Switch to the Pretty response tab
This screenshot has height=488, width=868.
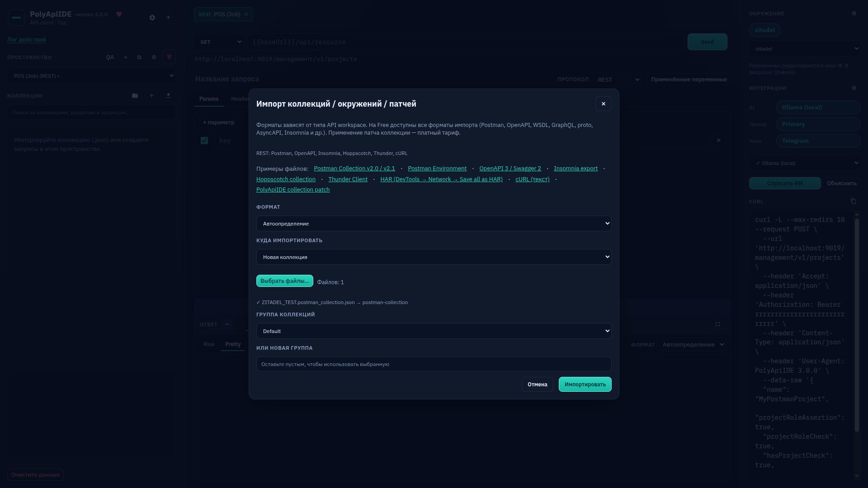point(233,344)
